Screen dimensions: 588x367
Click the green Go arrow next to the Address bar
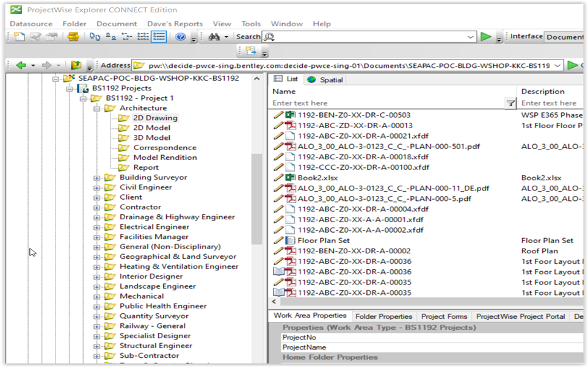point(573,65)
